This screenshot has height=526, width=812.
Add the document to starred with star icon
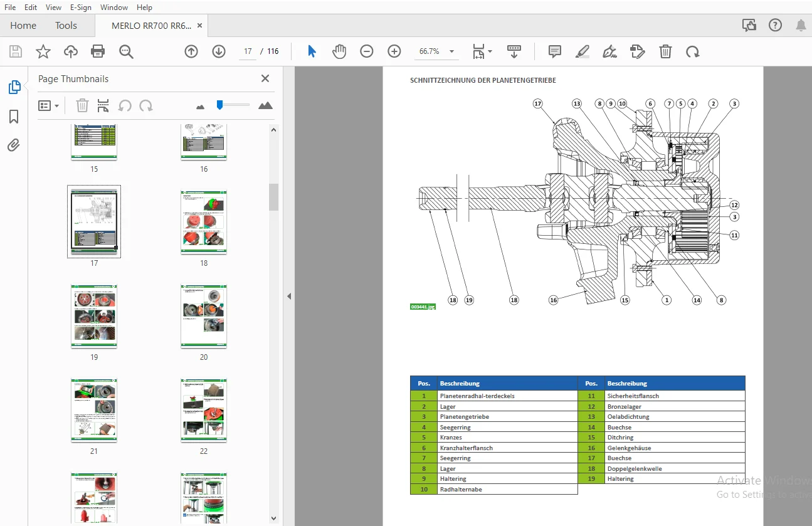[43, 51]
